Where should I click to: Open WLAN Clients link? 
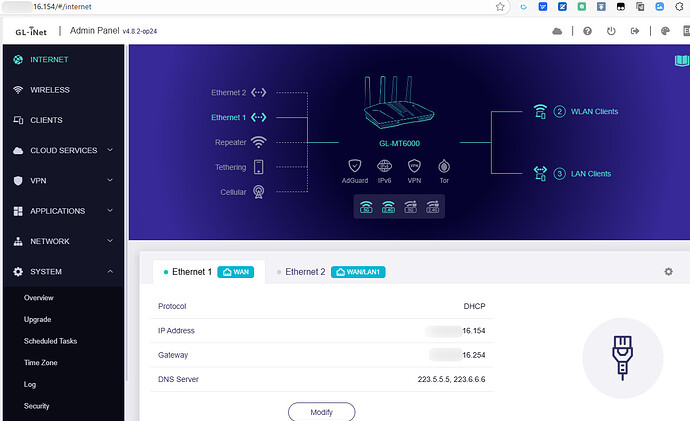coord(593,111)
